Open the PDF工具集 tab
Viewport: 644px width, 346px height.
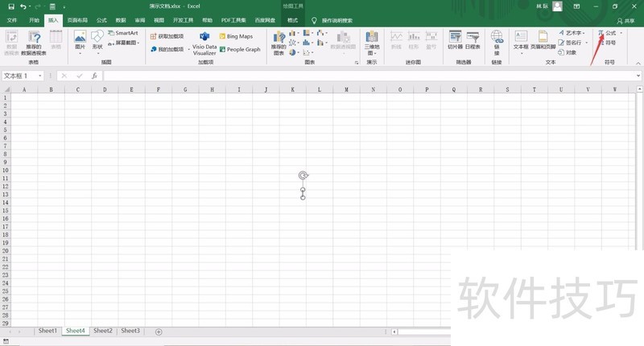[233, 20]
